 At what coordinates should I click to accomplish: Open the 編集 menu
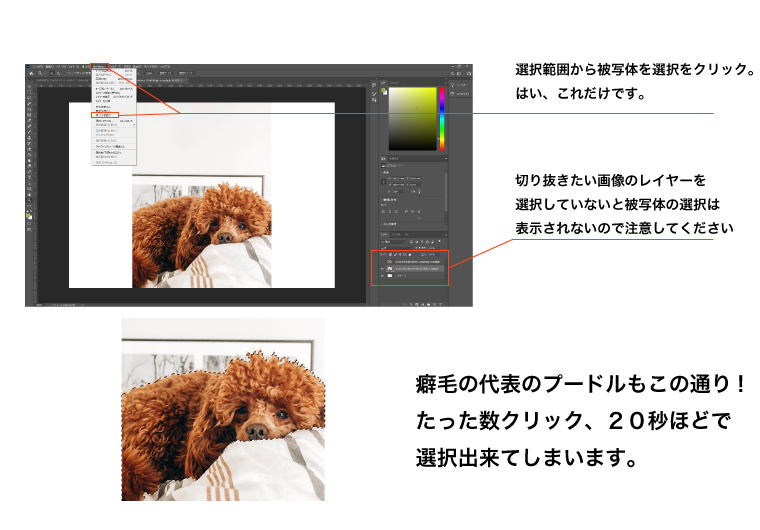pyautogui.click(x=50, y=66)
